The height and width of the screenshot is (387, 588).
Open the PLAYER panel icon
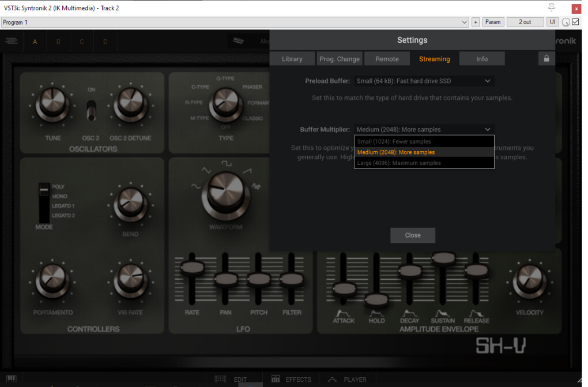point(332,380)
